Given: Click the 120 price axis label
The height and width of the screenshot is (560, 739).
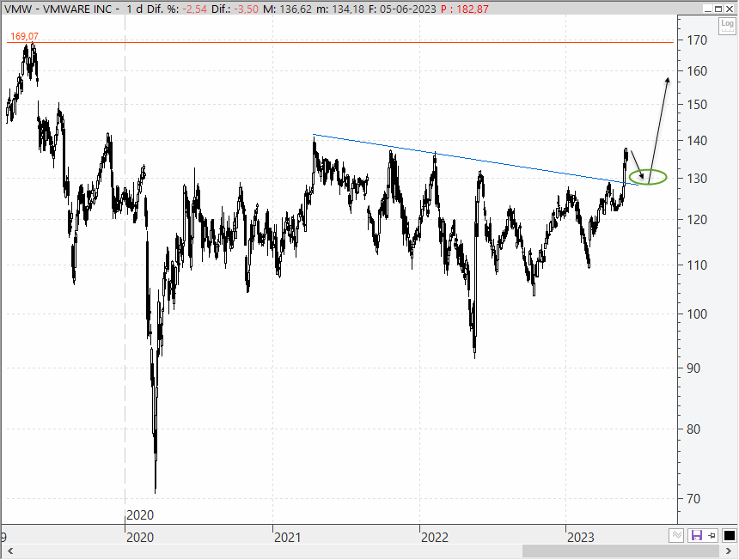Looking at the screenshot, I should pyautogui.click(x=697, y=220).
